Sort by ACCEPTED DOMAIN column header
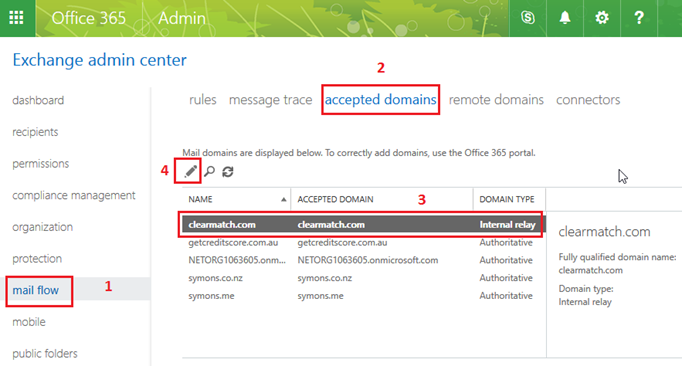This screenshot has width=682, height=366. [x=382, y=199]
